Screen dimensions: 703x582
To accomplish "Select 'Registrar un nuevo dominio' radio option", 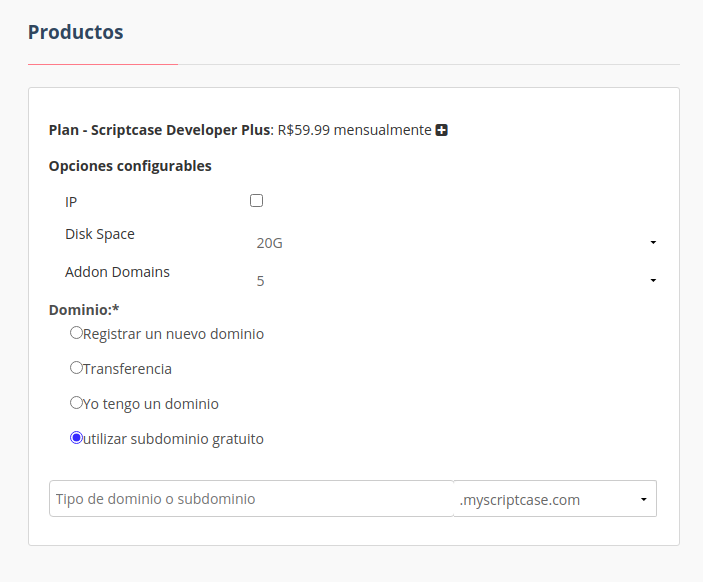I will (76, 333).
